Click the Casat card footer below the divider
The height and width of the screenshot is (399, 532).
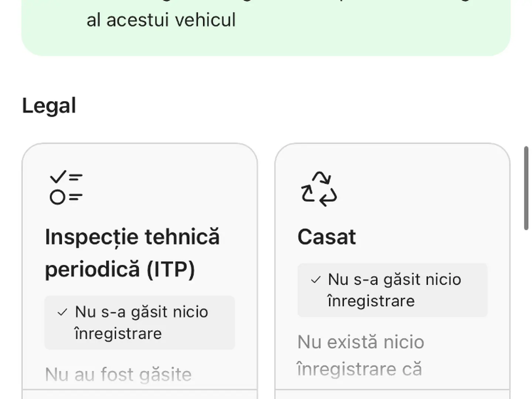point(392,395)
